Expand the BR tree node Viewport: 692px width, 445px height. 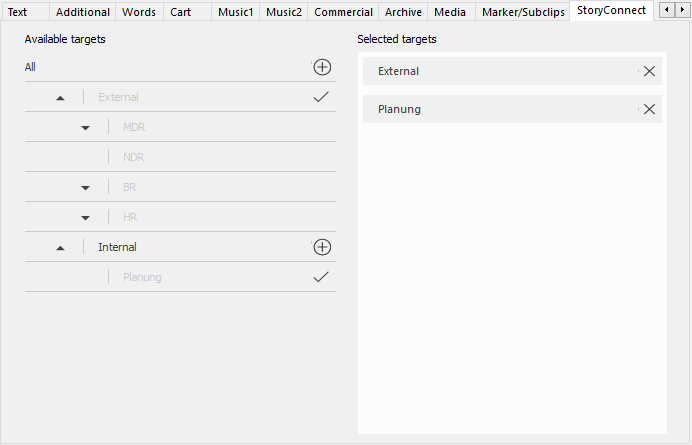pos(85,188)
